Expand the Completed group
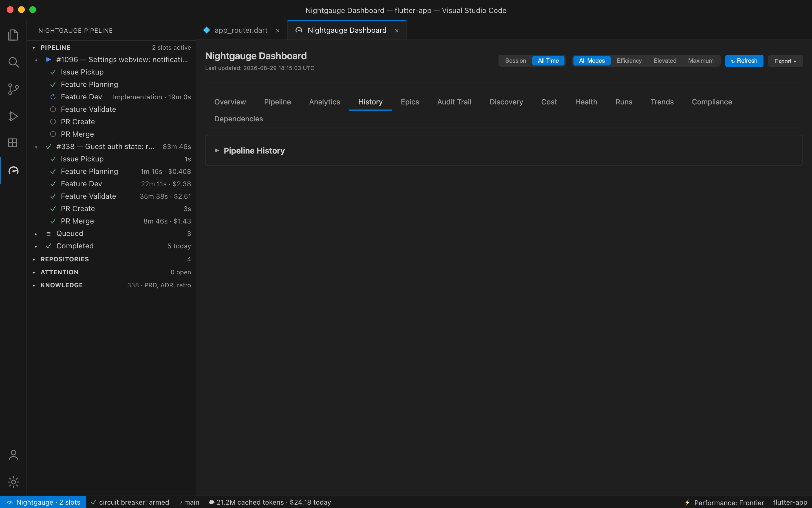812x508 pixels. [x=36, y=246]
